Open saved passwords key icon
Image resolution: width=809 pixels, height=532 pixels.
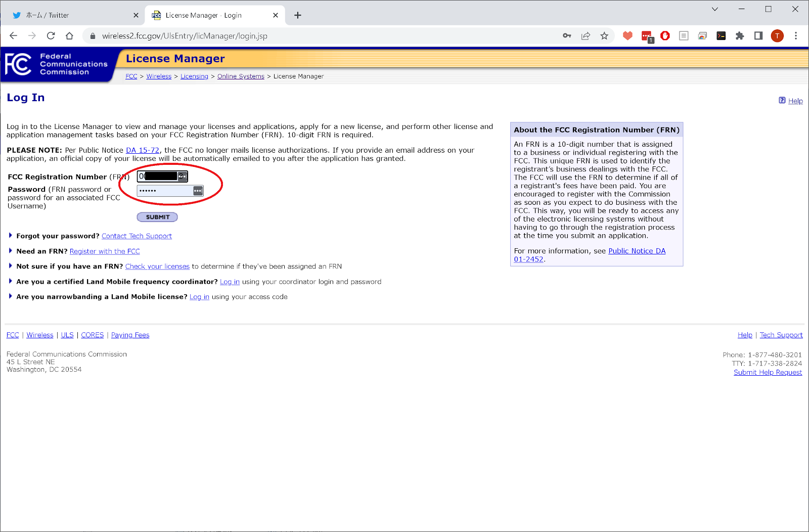click(567, 36)
